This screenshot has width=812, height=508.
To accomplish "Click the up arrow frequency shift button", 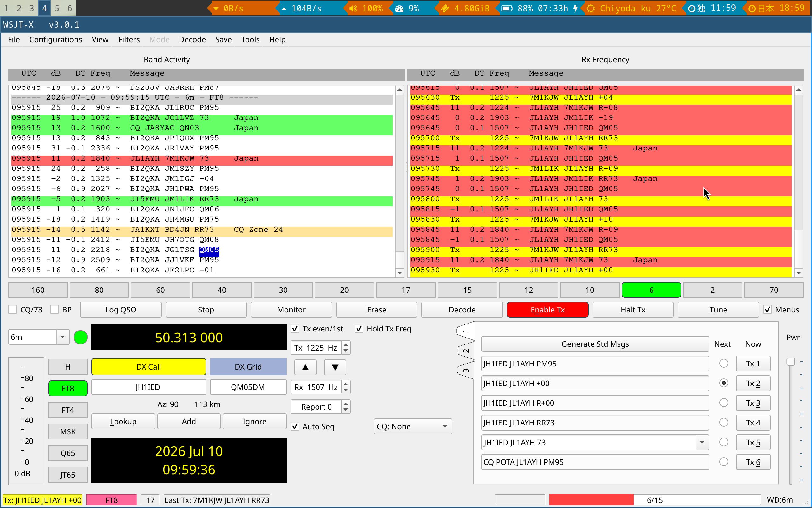I will (x=305, y=367).
